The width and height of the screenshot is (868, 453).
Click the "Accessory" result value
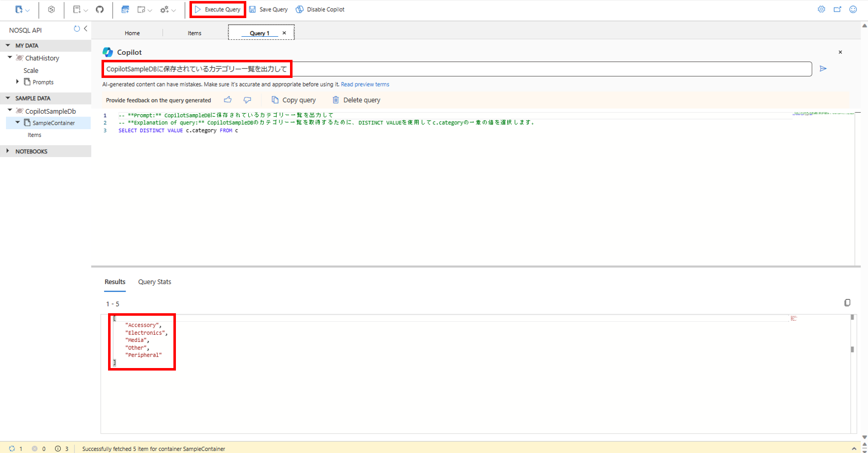[x=143, y=325]
